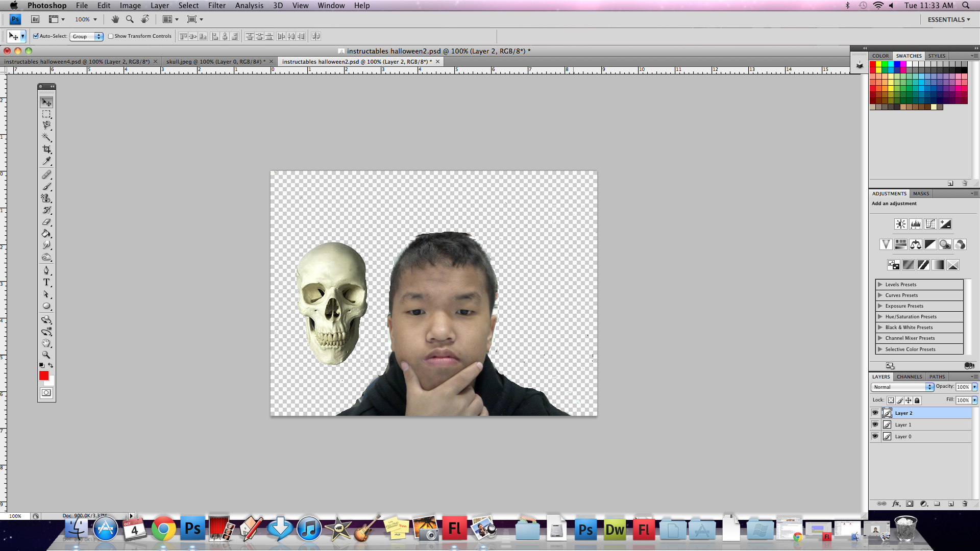
Task: Open the Layer menu
Action: click(159, 6)
